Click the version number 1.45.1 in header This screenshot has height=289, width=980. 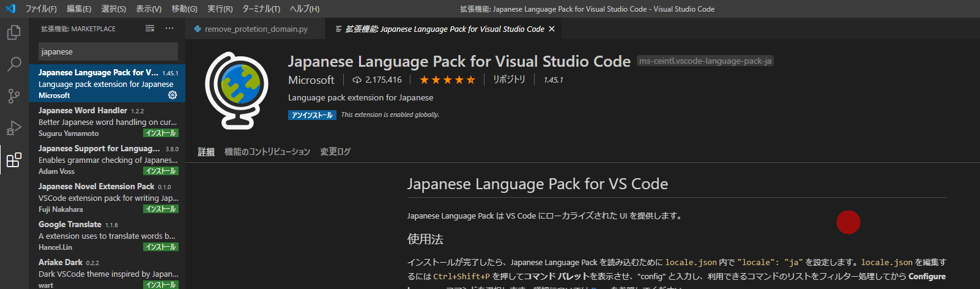click(x=554, y=80)
